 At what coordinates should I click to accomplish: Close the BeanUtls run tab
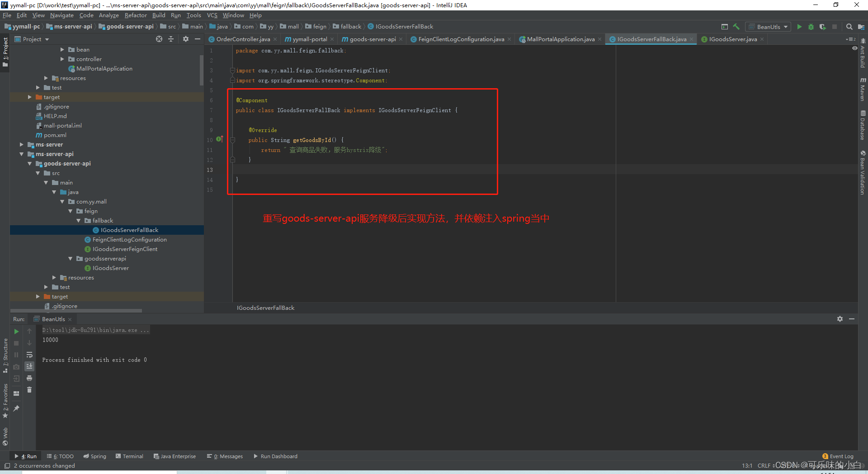[x=70, y=319]
